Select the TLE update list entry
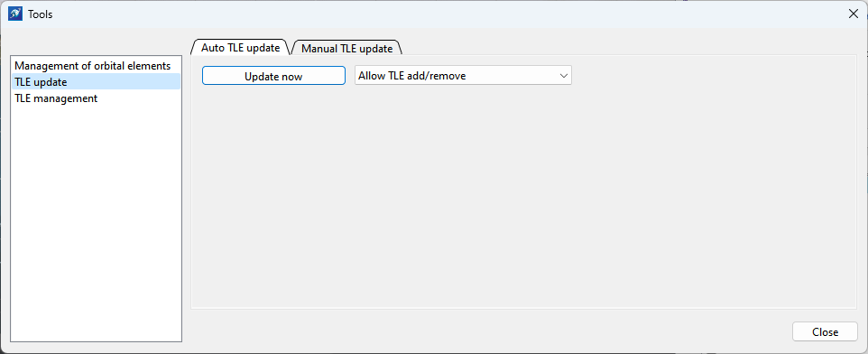The height and width of the screenshot is (354, 868). (x=96, y=82)
